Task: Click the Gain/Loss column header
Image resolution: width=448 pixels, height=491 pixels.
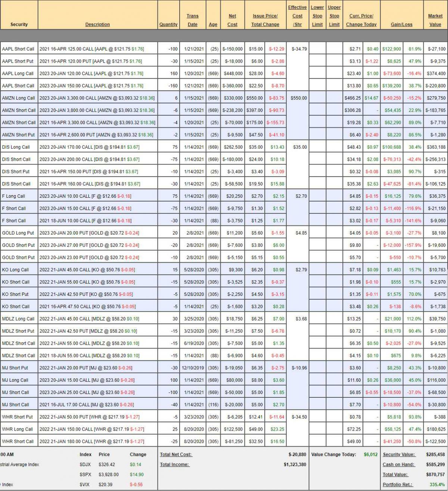Action: (x=401, y=25)
